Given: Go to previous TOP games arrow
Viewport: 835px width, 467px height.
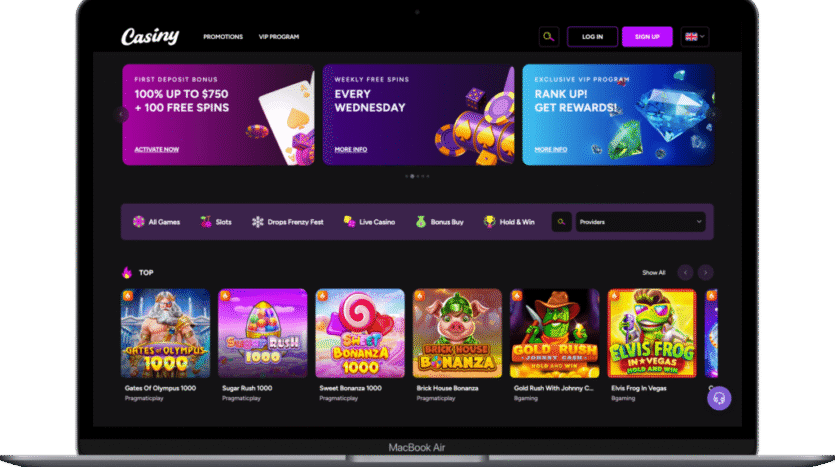Looking at the screenshot, I should click(x=685, y=273).
